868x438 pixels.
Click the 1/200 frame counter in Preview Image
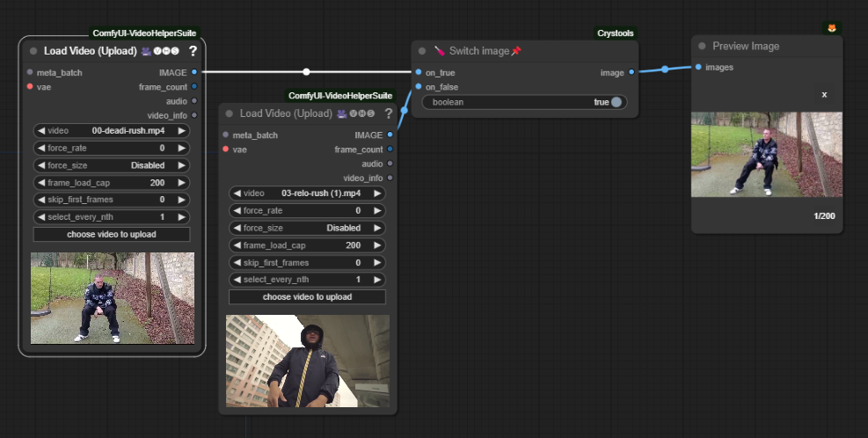click(824, 216)
